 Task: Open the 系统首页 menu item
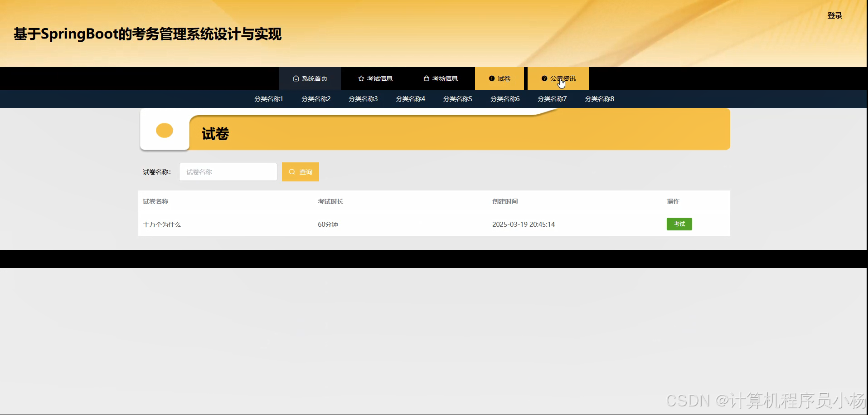coord(310,78)
